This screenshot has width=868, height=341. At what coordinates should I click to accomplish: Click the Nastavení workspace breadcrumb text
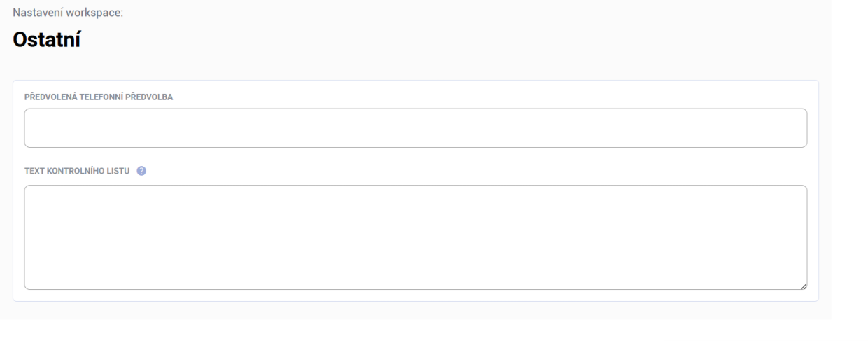click(68, 12)
